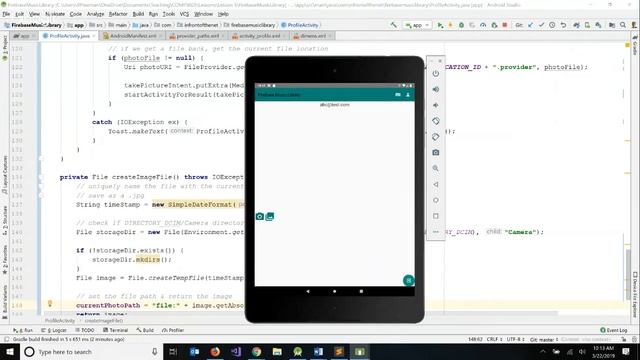The height and width of the screenshot is (360, 640).
Task: Click the red Stop button
Action: [x=505, y=25]
